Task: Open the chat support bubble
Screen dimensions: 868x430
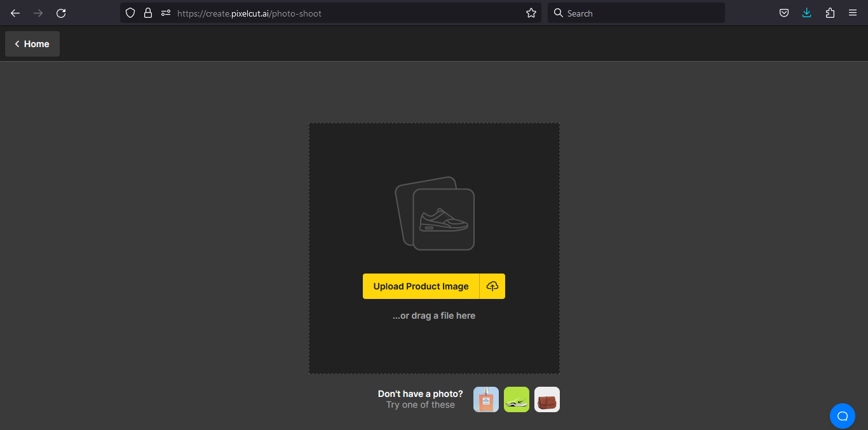Action: click(843, 415)
